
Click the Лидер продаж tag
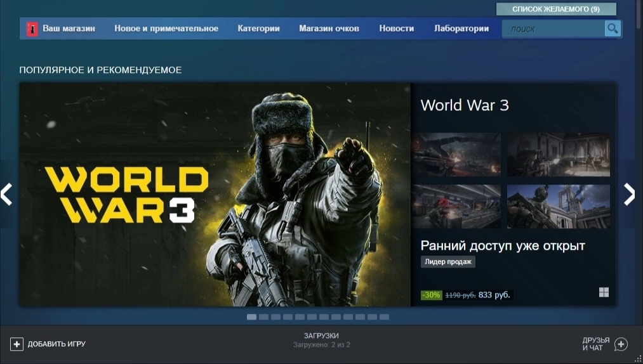coord(447,261)
